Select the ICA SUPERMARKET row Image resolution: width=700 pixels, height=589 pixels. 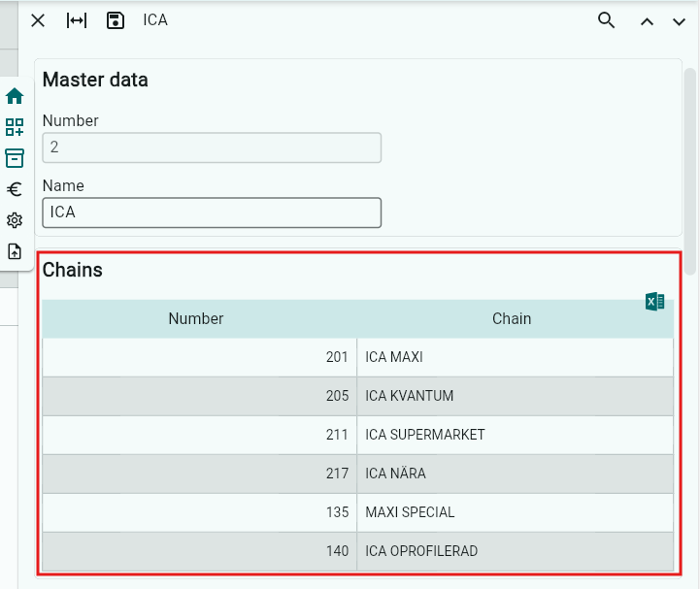click(358, 435)
